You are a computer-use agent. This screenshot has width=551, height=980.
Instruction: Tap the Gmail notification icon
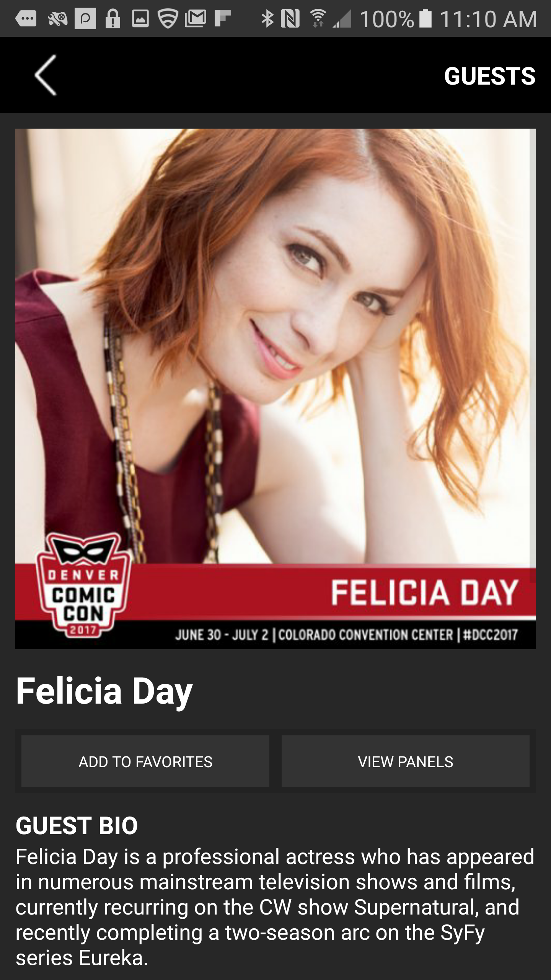pos(196,19)
